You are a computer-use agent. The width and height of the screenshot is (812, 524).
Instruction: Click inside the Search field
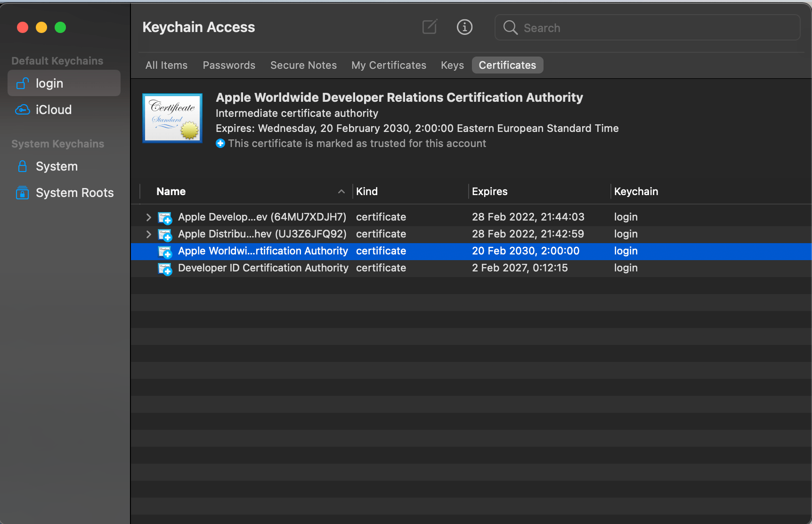(612, 28)
